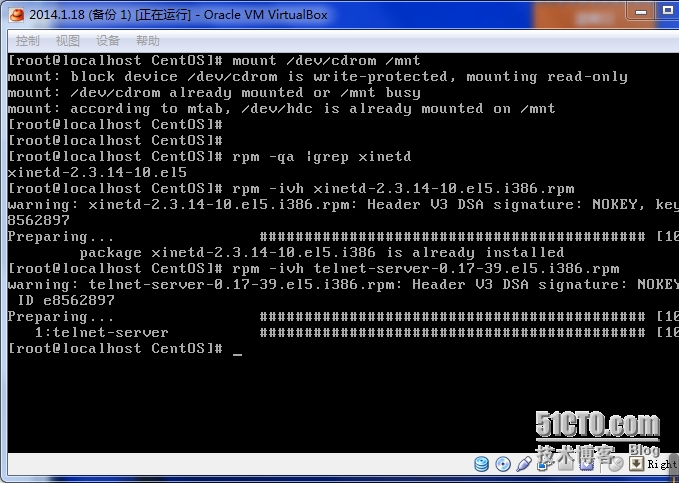Click the 'write-protected, mounting read-only' message line
The width and height of the screenshot is (679, 483).
[318, 77]
